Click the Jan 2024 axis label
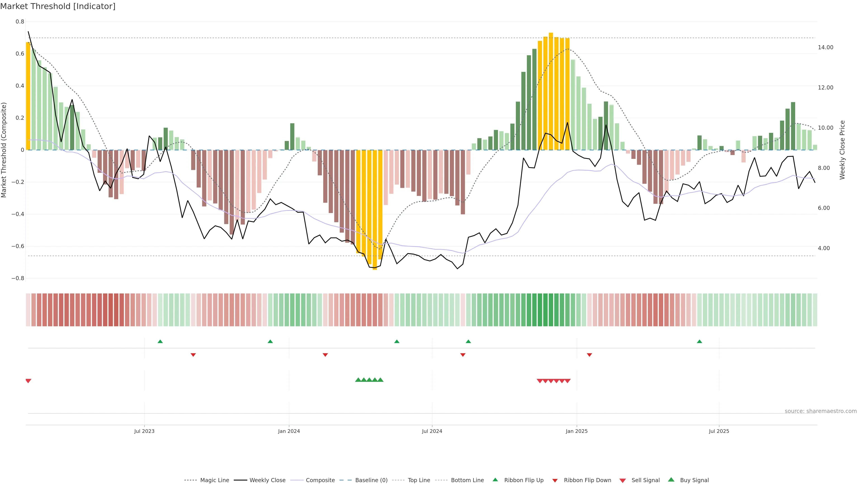 tap(289, 431)
